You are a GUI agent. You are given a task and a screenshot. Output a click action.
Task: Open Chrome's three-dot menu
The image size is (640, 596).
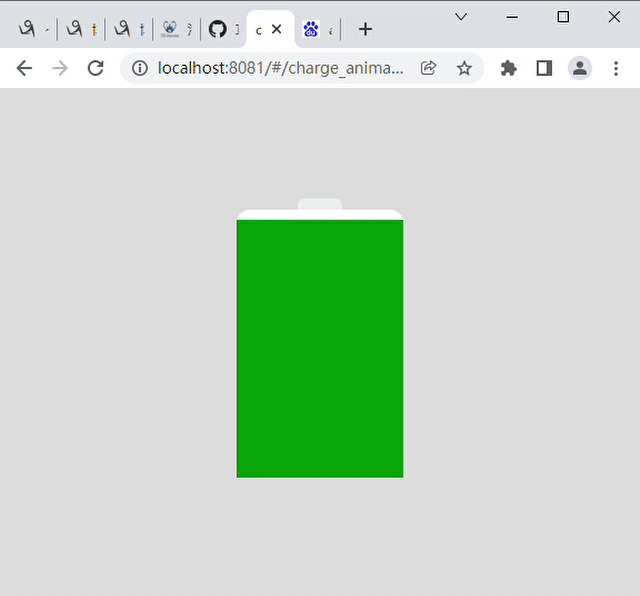[616, 68]
